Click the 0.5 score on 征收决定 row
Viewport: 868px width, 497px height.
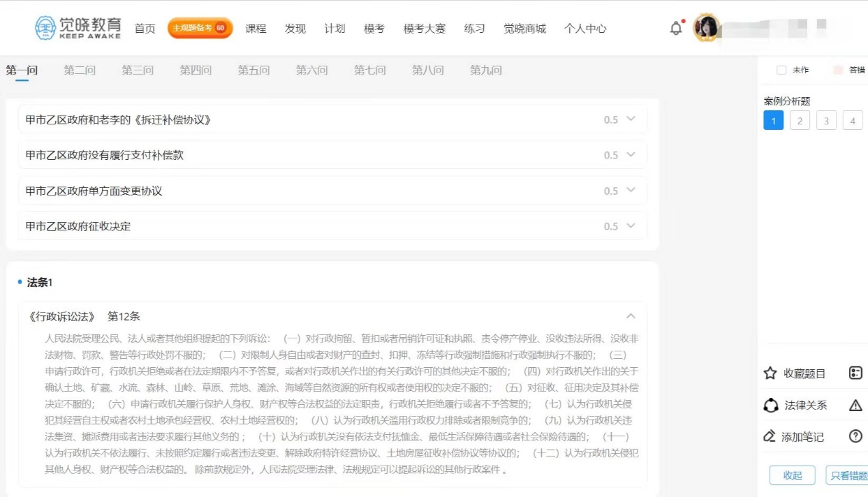click(610, 226)
